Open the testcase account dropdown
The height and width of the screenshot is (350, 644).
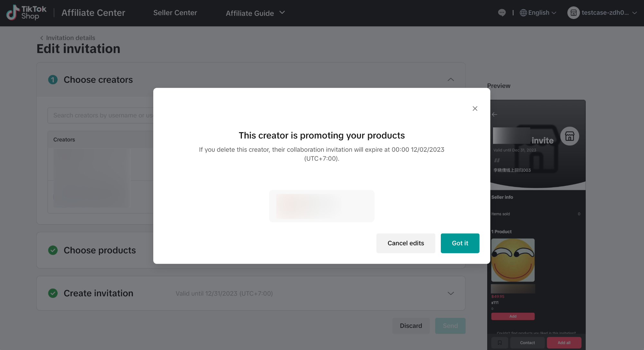pos(602,13)
